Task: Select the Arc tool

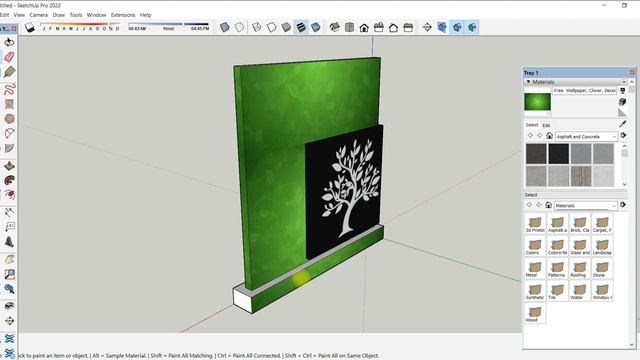Action: (x=9, y=133)
